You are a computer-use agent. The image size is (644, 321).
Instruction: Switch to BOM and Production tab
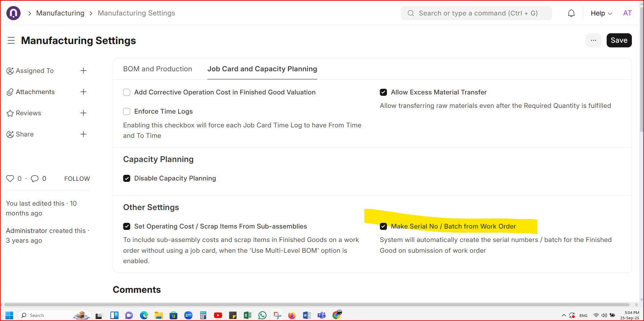click(157, 69)
